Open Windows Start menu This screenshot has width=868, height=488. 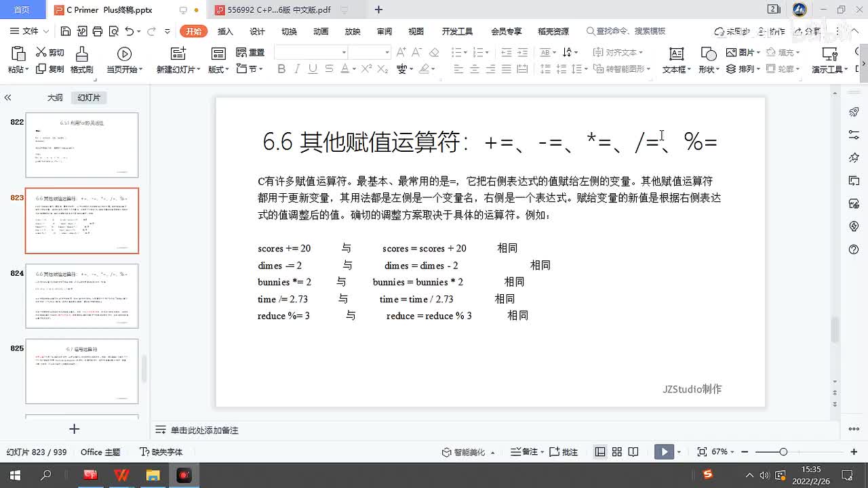pyautogui.click(x=15, y=475)
